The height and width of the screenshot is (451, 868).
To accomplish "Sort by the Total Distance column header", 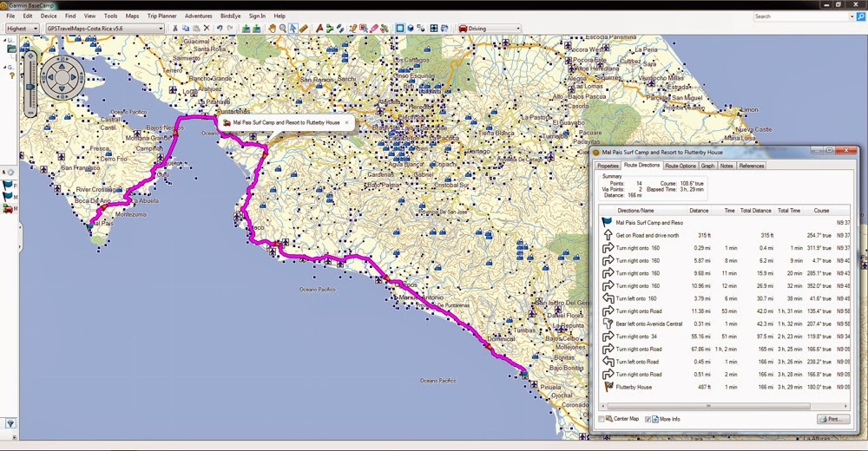I will coord(756,210).
